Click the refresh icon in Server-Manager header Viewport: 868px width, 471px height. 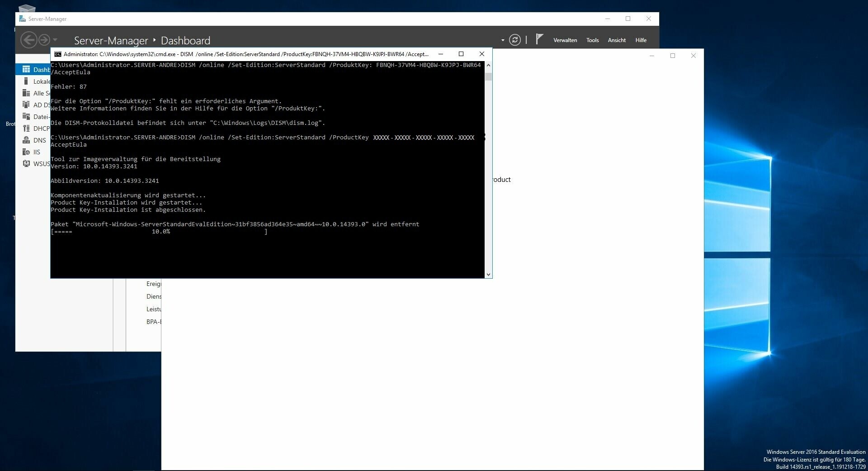pos(515,40)
